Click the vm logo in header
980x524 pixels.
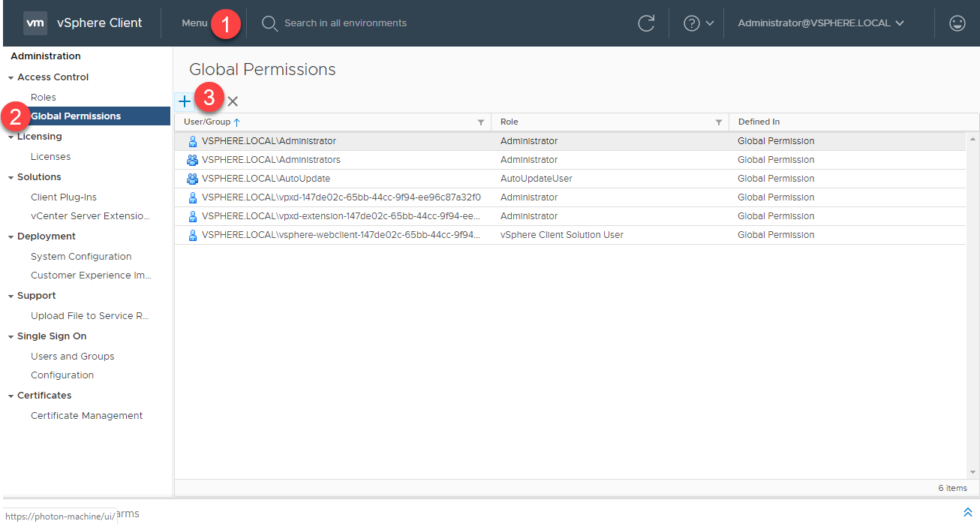[x=35, y=23]
